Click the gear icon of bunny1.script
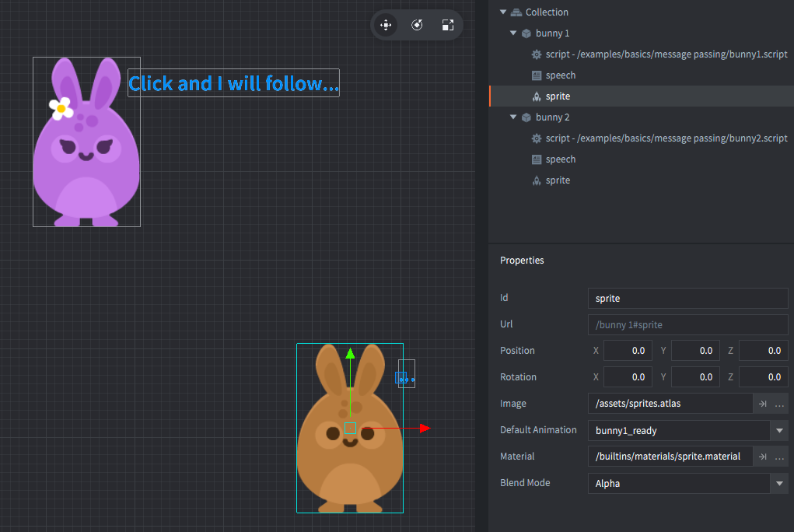This screenshot has height=532, width=794. 537,54
